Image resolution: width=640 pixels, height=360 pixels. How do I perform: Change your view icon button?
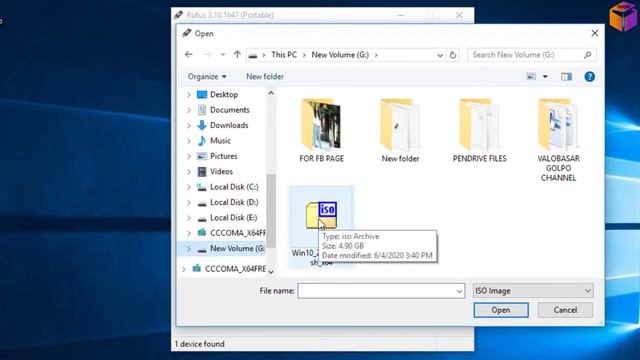[x=531, y=76]
